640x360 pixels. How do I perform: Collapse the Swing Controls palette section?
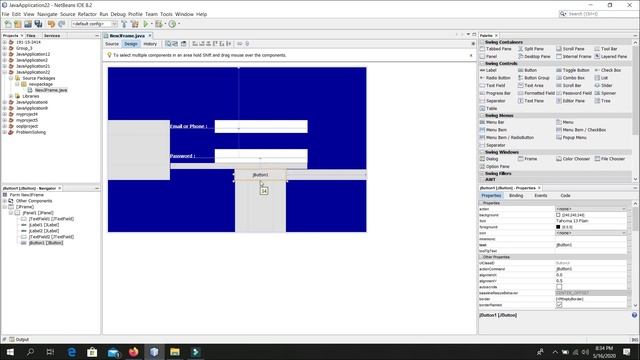click(482, 63)
